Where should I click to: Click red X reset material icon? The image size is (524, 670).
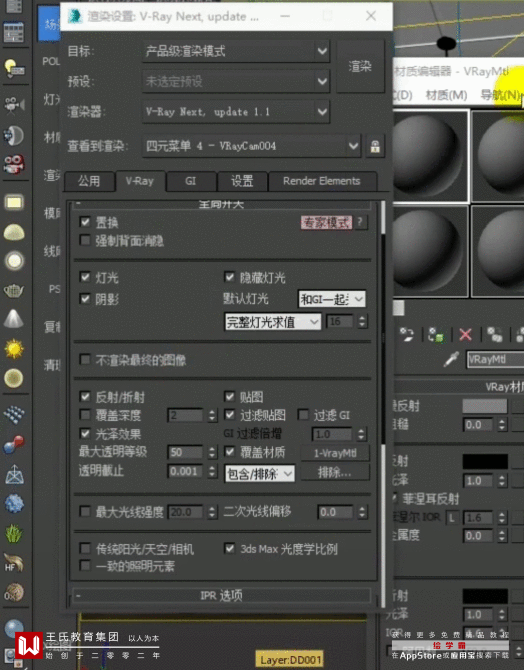point(465,335)
